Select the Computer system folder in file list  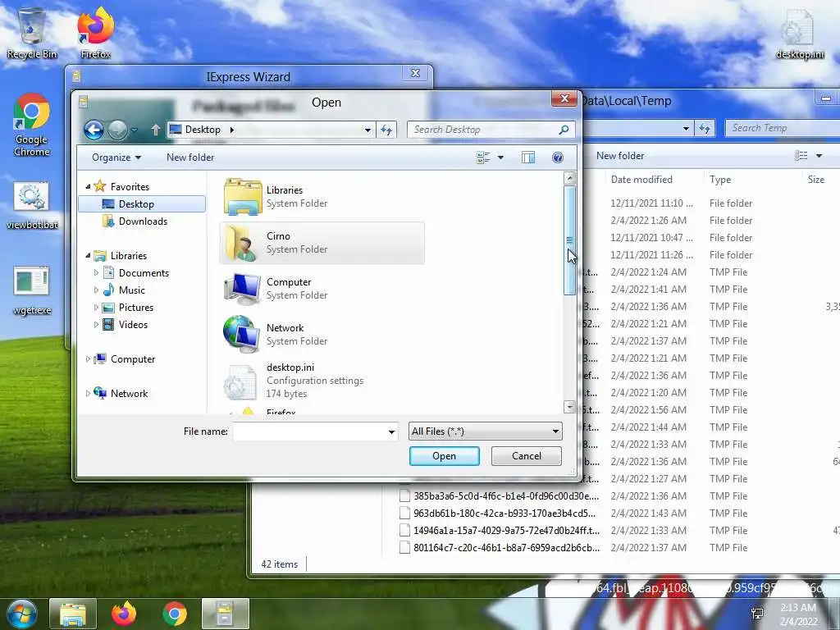click(322, 289)
